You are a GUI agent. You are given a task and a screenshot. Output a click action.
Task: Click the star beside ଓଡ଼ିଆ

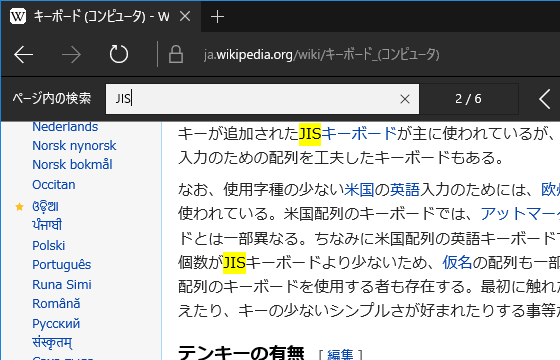coord(20,206)
